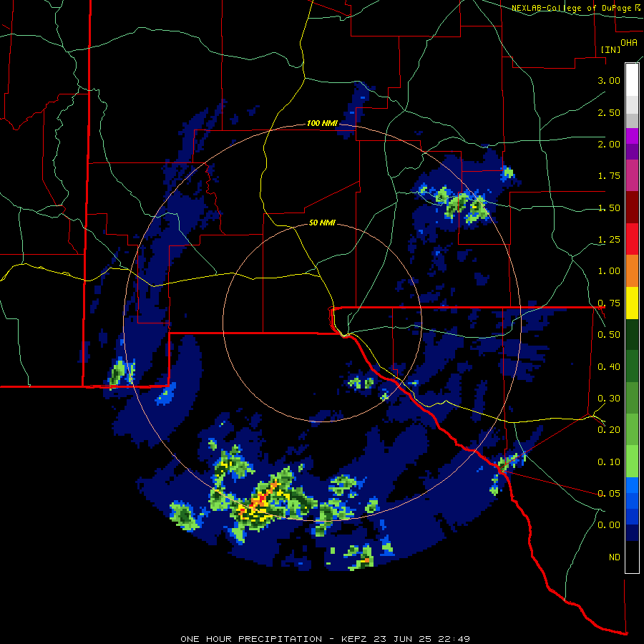The image size is (644, 644).
Task: Click the One Hour Precipitation KEPZ caption
Action: (x=326, y=639)
